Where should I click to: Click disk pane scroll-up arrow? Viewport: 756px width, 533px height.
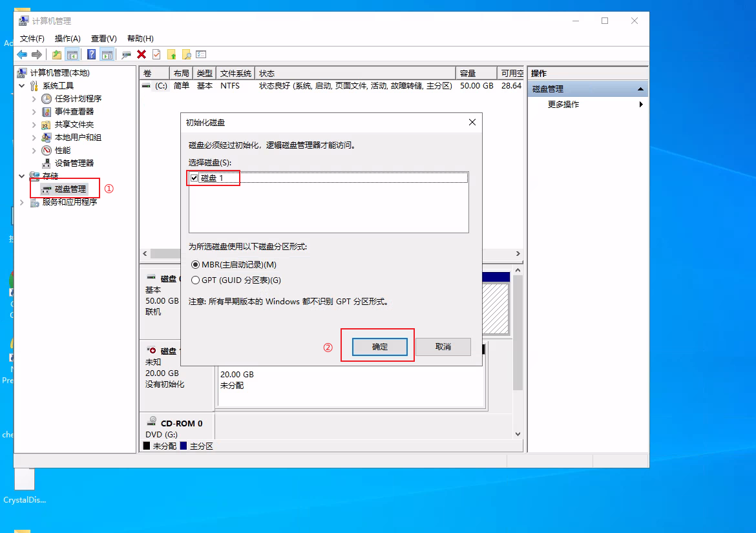[518, 270]
